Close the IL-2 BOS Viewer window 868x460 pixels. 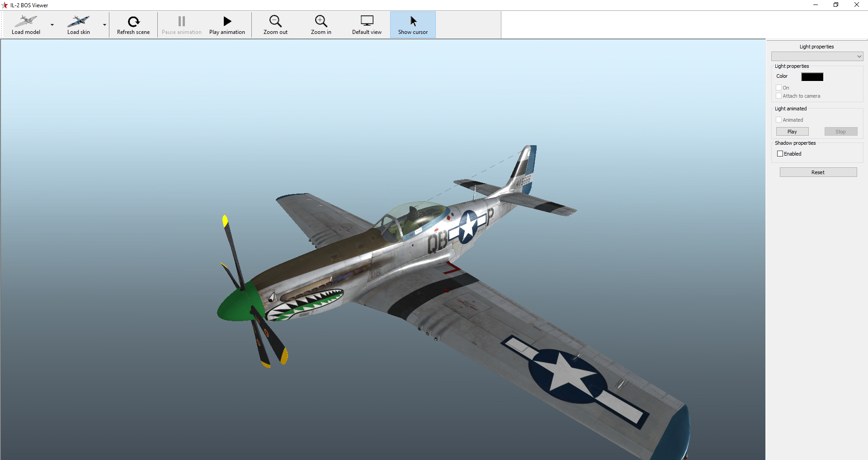click(x=857, y=5)
